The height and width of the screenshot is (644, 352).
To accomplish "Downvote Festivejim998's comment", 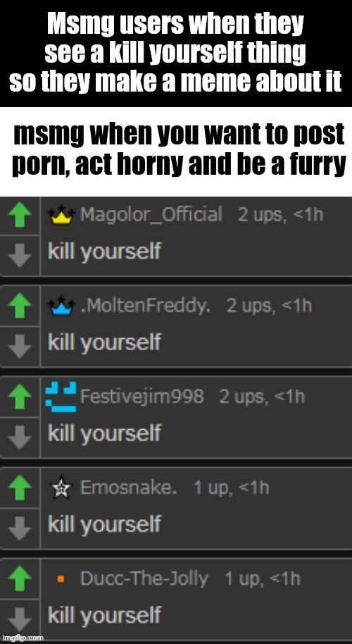I will 20,438.
